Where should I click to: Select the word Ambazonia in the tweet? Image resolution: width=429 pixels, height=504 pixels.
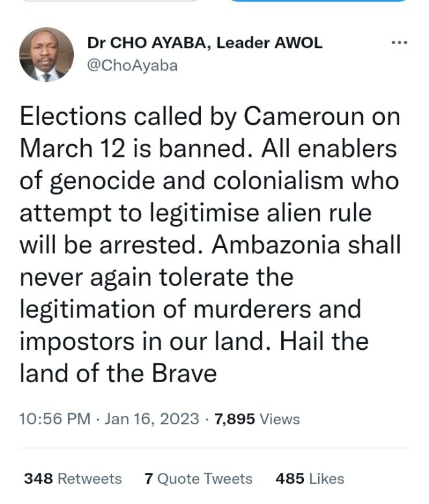click(x=275, y=245)
